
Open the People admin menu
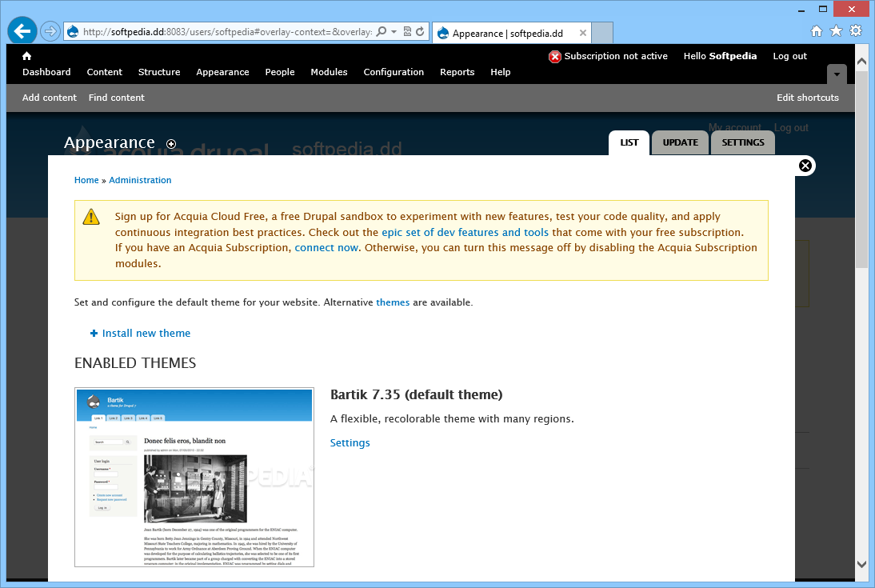[280, 72]
